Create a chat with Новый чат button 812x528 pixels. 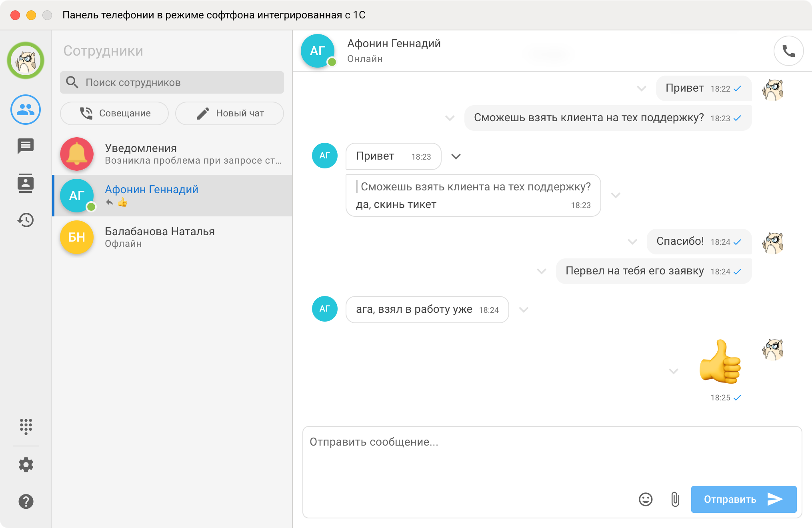(230, 113)
